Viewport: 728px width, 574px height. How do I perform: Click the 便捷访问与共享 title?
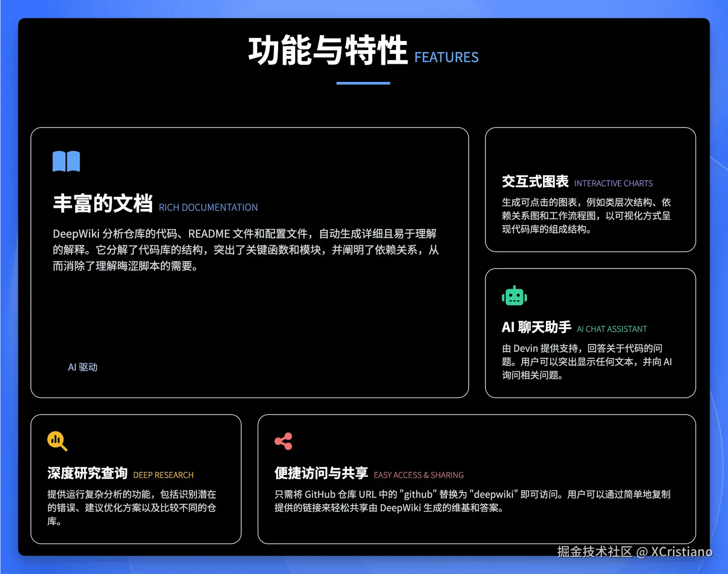(x=321, y=473)
